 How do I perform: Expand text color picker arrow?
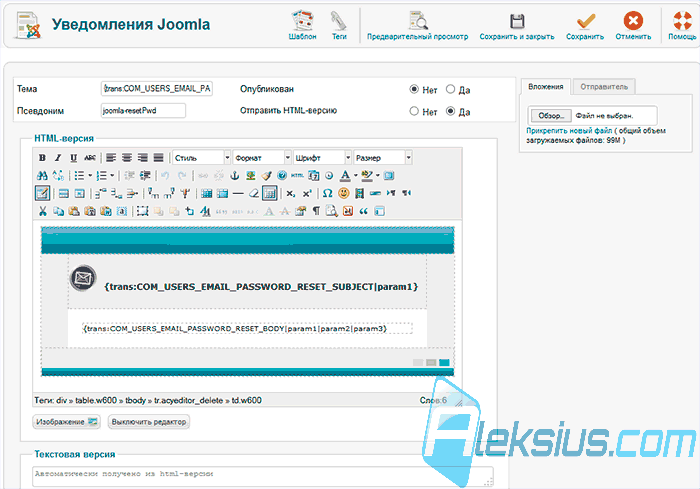point(355,176)
